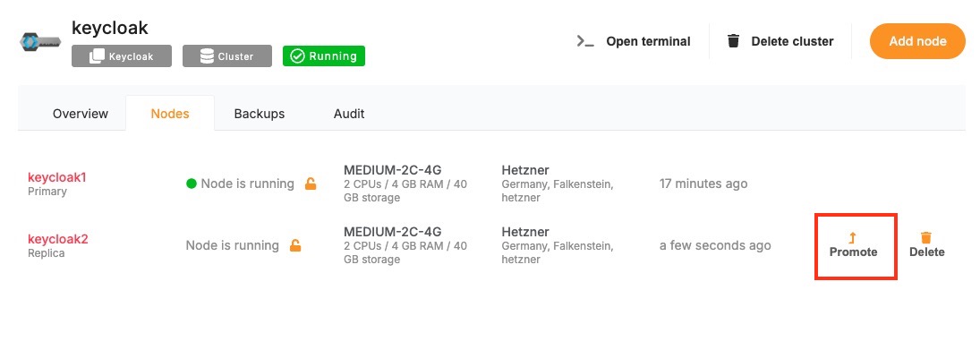Click the Hetzner provider text for keycloak1
This screenshot has width=980, height=350.
525,170
